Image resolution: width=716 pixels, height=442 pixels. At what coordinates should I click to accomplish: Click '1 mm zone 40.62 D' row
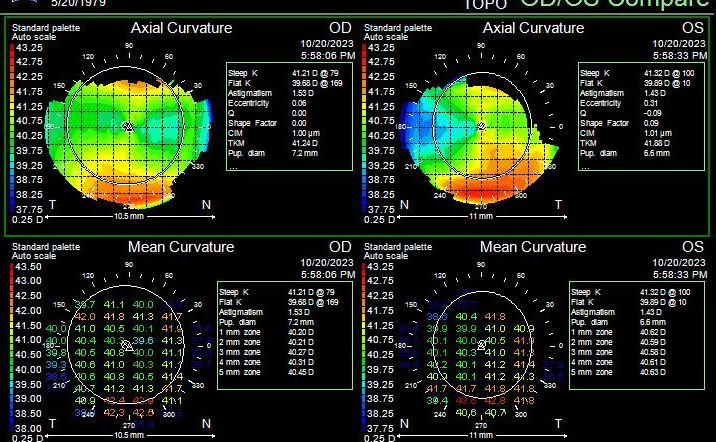point(618,332)
